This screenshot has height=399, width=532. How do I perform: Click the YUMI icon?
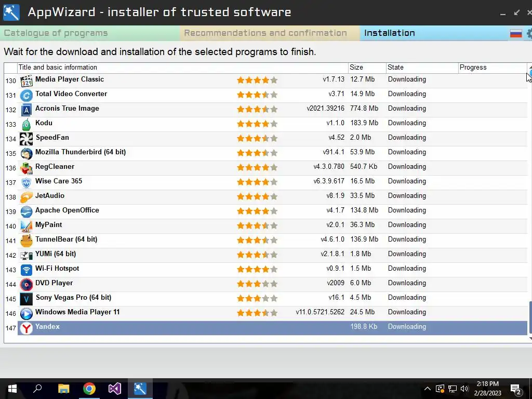(26, 256)
